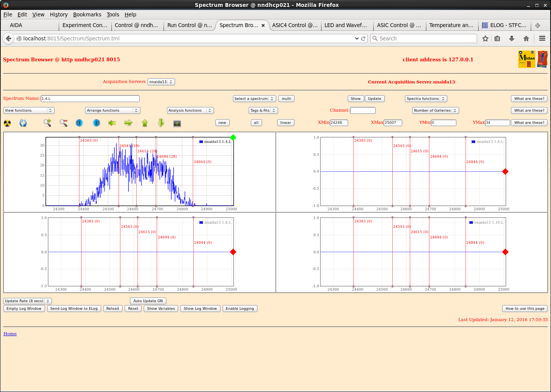Click How to use this page button
The image size is (551, 392).
tap(525, 309)
